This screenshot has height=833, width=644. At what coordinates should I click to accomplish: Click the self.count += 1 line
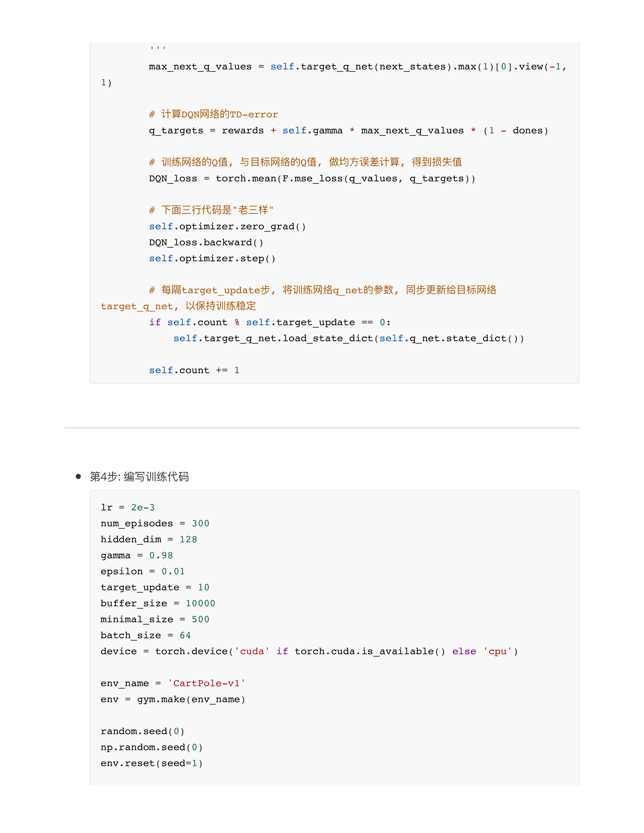[x=194, y=370]
